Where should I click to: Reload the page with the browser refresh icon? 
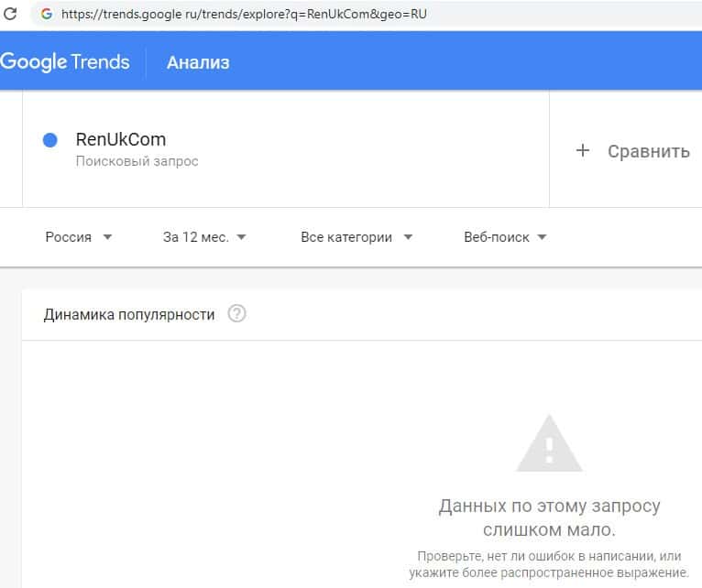[10, 15]
